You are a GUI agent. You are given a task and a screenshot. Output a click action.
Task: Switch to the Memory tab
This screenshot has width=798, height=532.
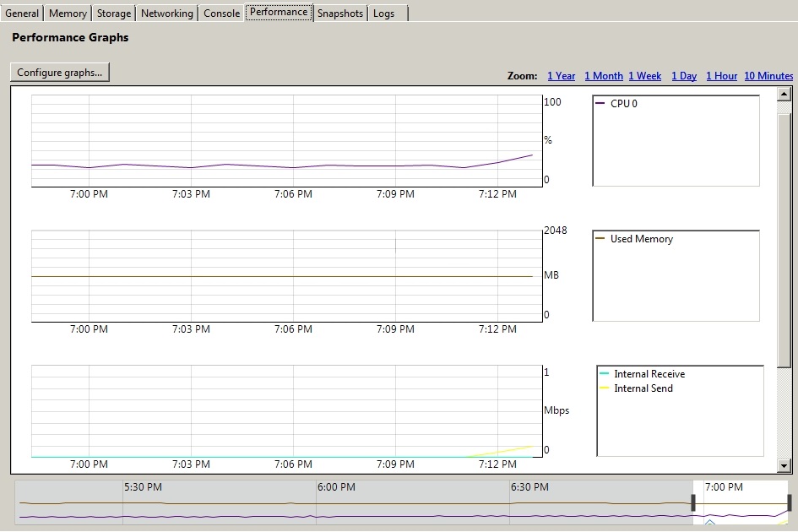click(68, 14)
